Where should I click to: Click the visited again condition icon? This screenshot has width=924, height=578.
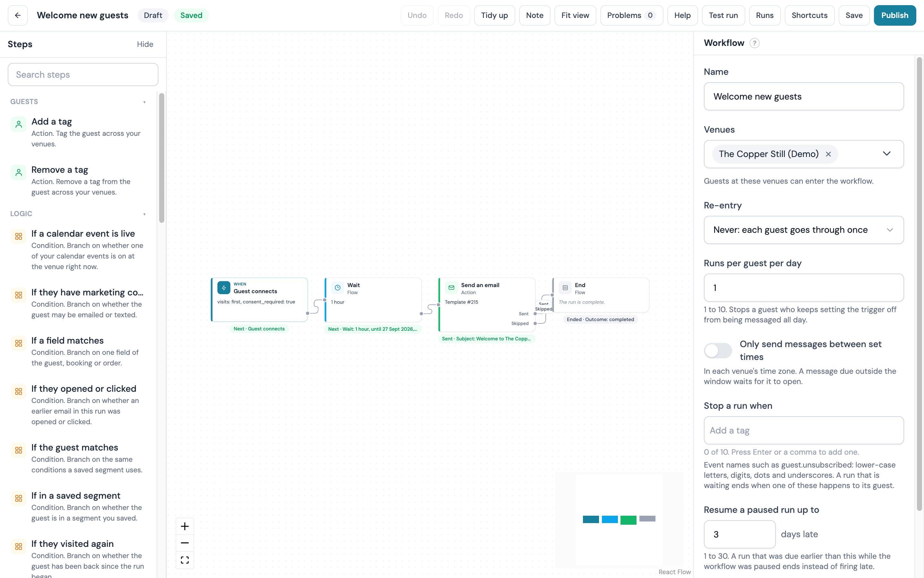tap(18, 547)
